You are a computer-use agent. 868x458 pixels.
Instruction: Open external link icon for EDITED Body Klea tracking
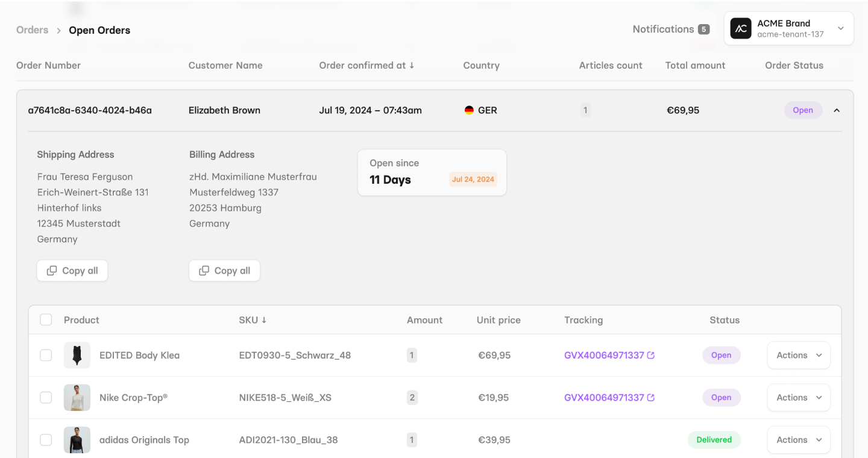pos(651,355)
